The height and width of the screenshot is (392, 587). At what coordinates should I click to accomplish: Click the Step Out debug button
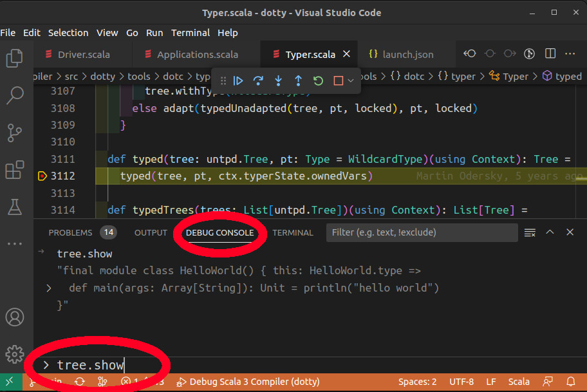tap(298, 80)
